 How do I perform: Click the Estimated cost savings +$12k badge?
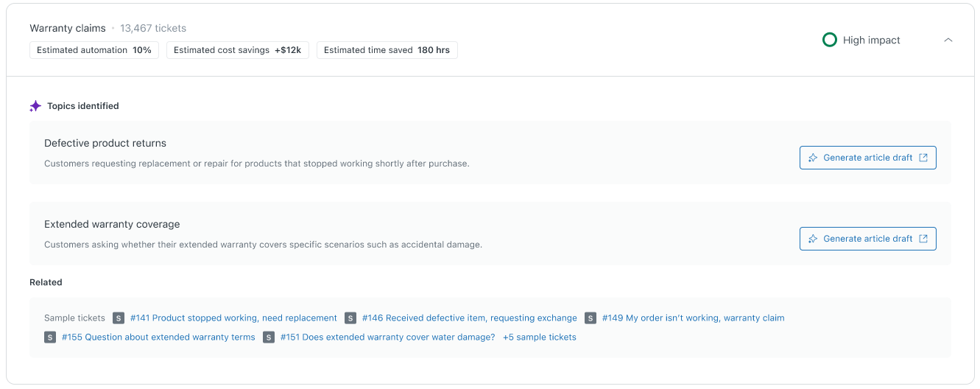pos(237,50)
